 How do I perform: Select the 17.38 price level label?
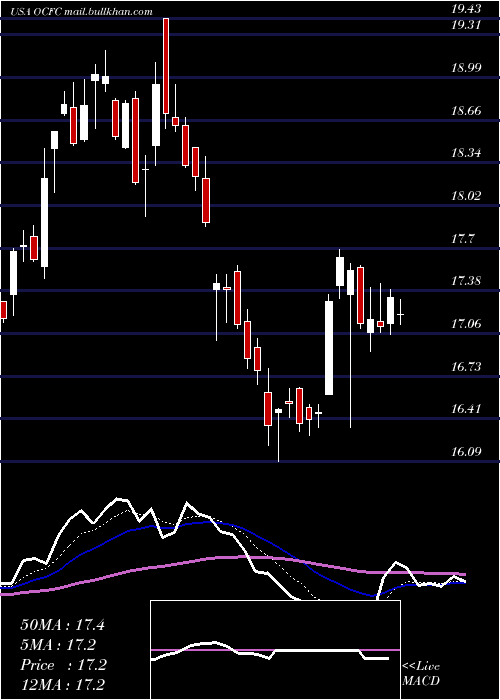point(466,281)
